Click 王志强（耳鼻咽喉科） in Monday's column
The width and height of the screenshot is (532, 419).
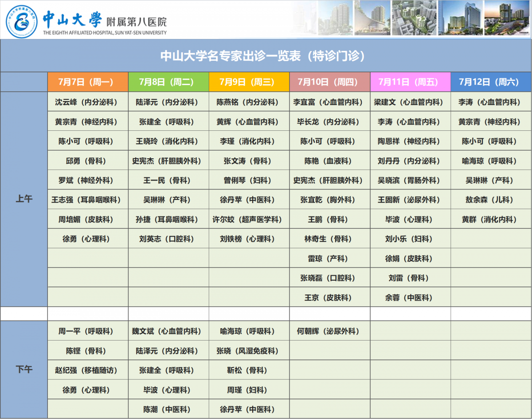click(88, 200)
